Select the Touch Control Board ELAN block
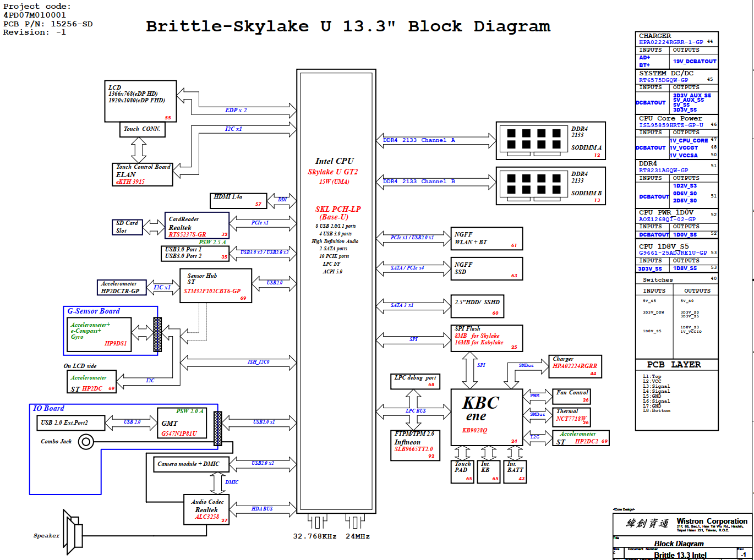This screenshot has height=560, width=754. coord(143,174)
